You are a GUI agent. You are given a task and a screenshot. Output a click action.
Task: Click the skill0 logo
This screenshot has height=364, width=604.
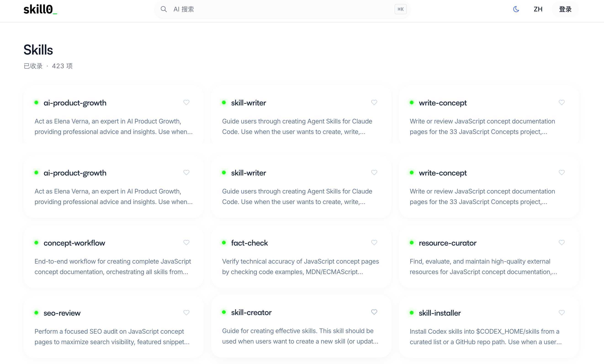click(x=40, y=9)
